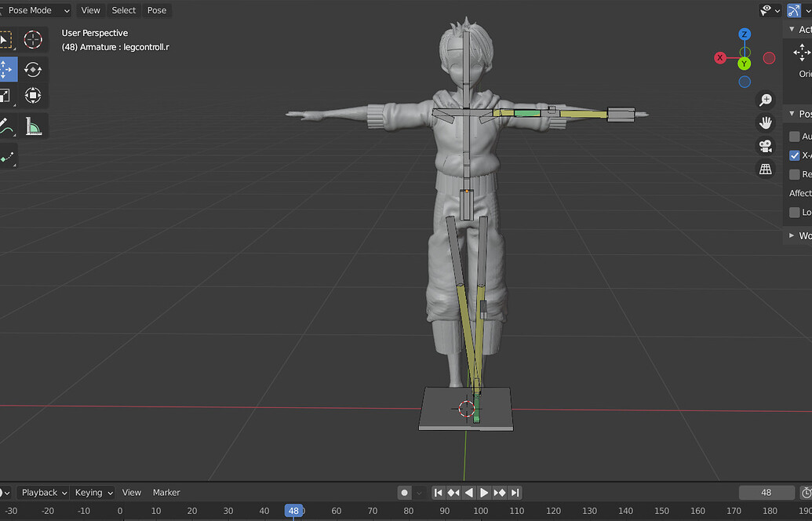
Task: Snap view to the red X axis
Action: (x=720, y=58)
